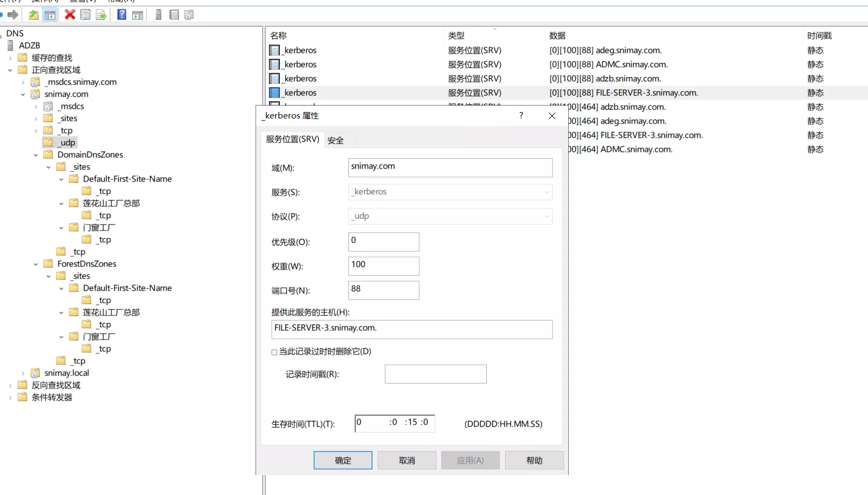Screen dimensions: 868x495
Task: Switch to the 安全 tab
Action: pos(335,141)
